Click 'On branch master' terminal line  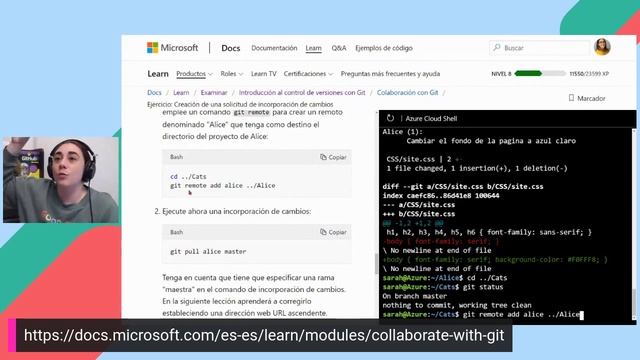pos(415,296)
